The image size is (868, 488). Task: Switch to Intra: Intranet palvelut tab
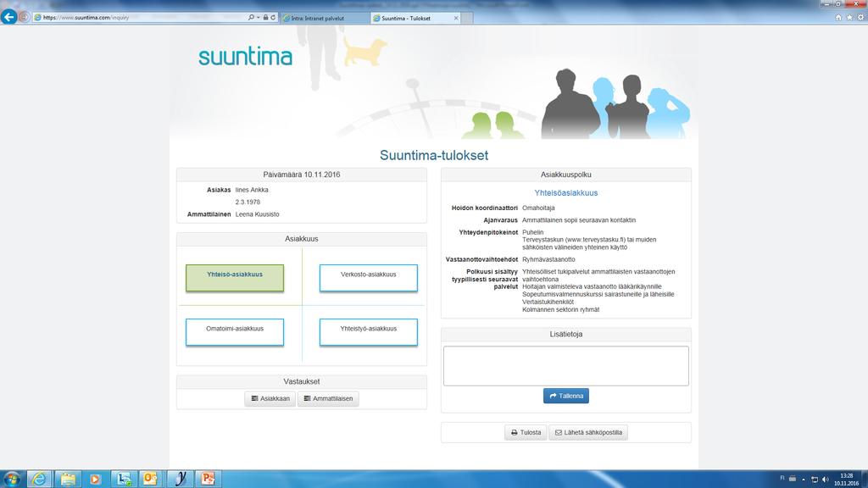click(x=325, y=18)
